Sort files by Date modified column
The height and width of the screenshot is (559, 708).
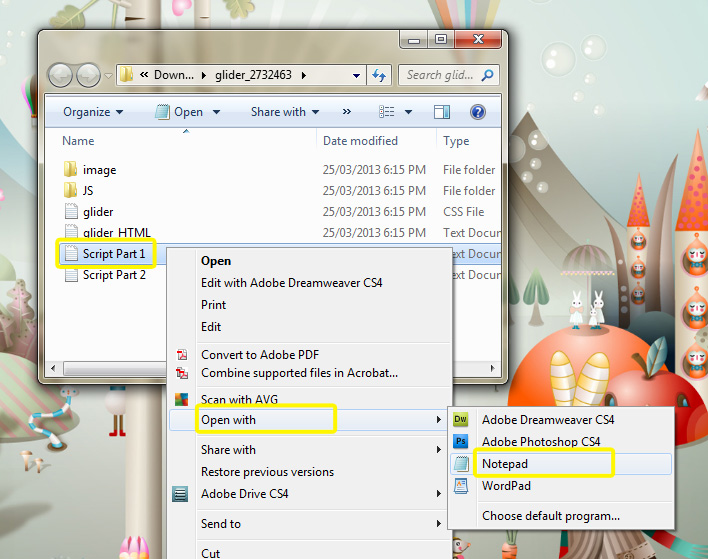pyautogui.click(x=360, y=141)
